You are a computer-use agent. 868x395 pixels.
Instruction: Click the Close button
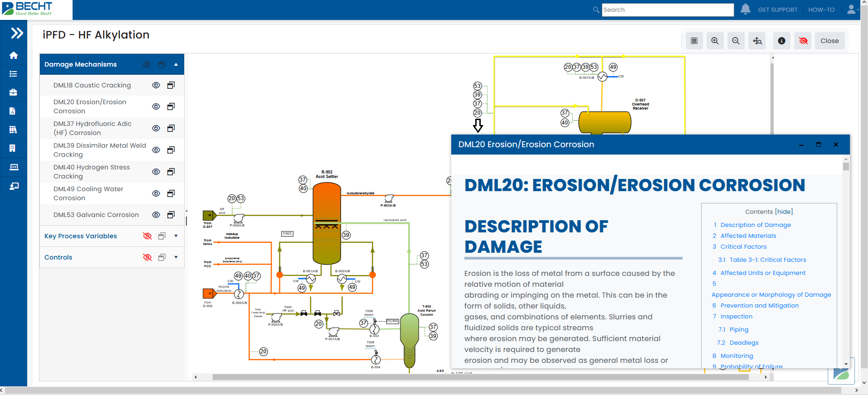pyautogui.click(x=829, y=41)
